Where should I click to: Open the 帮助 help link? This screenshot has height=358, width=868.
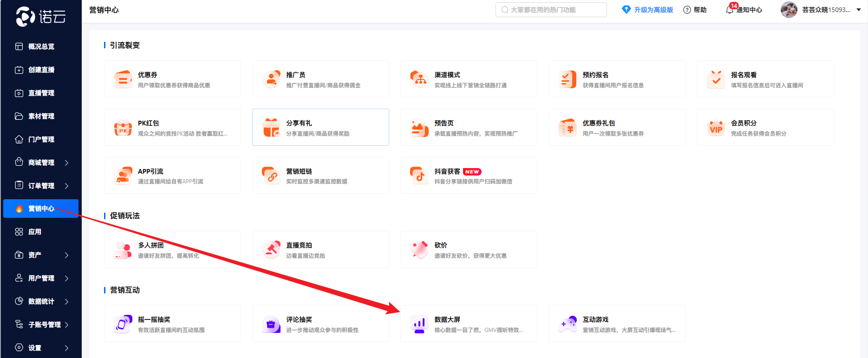(x=695, y=10)
